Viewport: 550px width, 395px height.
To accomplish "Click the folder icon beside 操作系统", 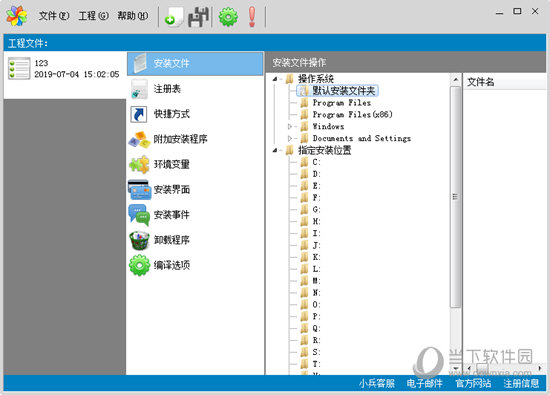I will tap(290, 79).
